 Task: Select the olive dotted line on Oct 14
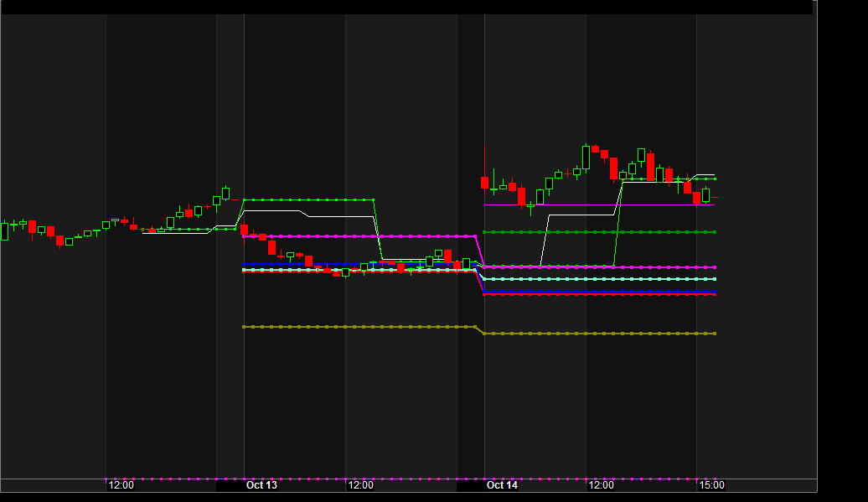600,334
